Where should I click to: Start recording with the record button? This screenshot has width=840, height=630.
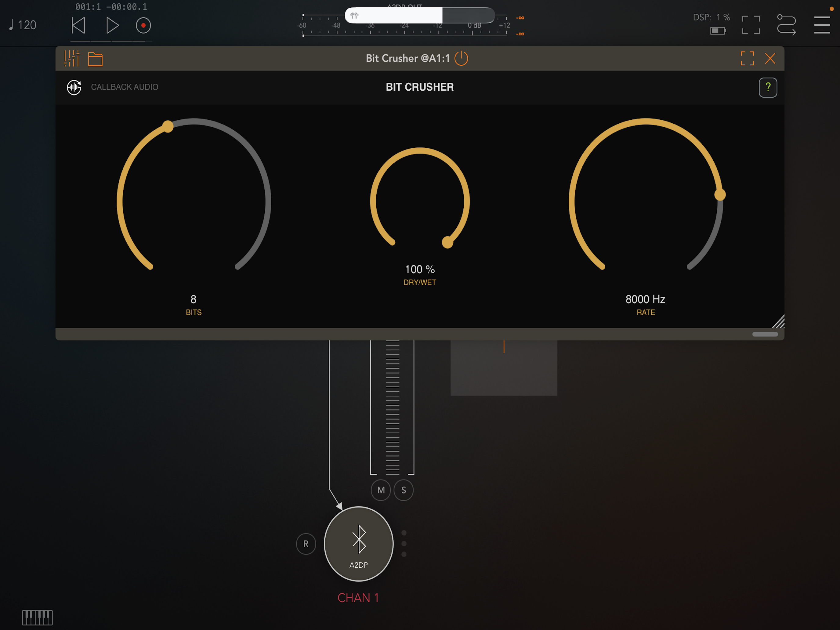click(x=143, y=25)
